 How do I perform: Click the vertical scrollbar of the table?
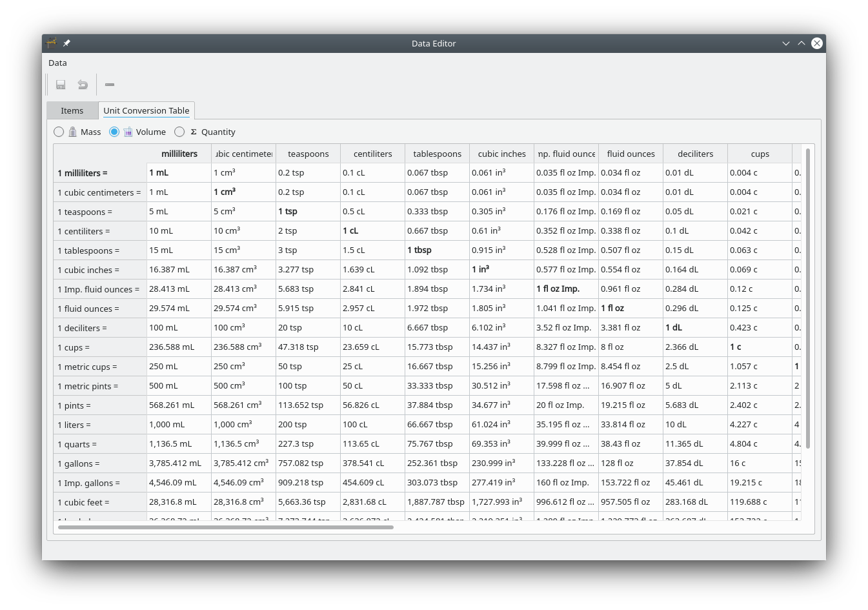[x=807, y=297]
